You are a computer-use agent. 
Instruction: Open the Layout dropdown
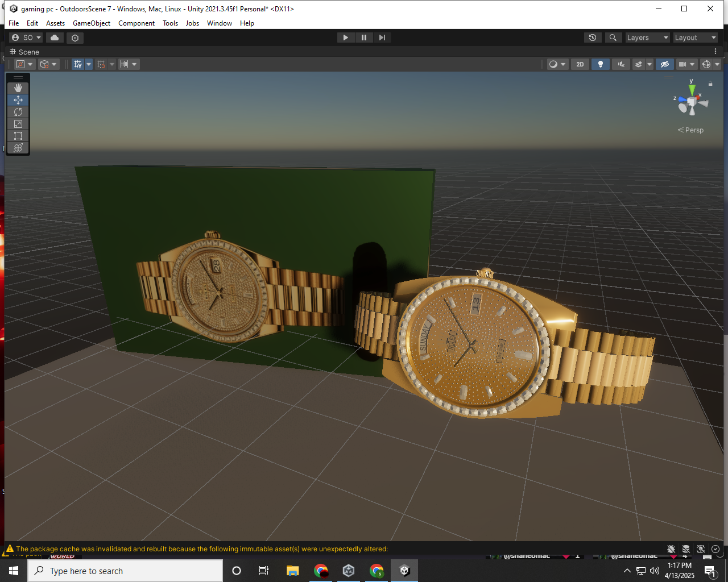(695, 38)
